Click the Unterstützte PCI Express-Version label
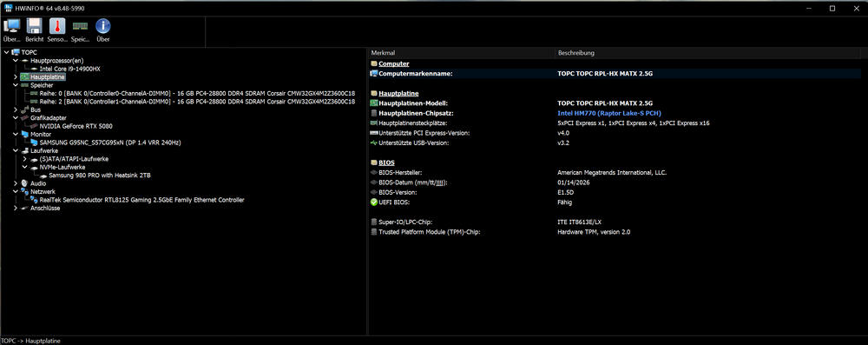Screen dimensions: 868x345 pos(424,133)
